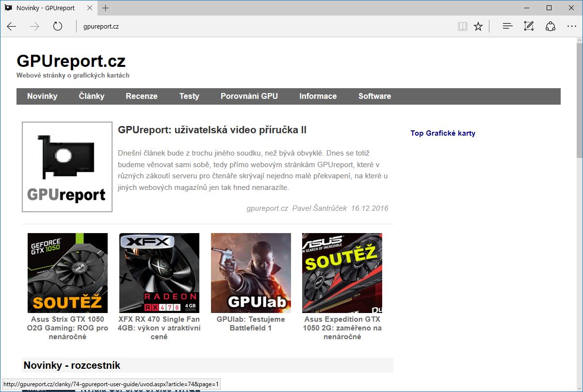Open the Články menu item

(92, 96)
